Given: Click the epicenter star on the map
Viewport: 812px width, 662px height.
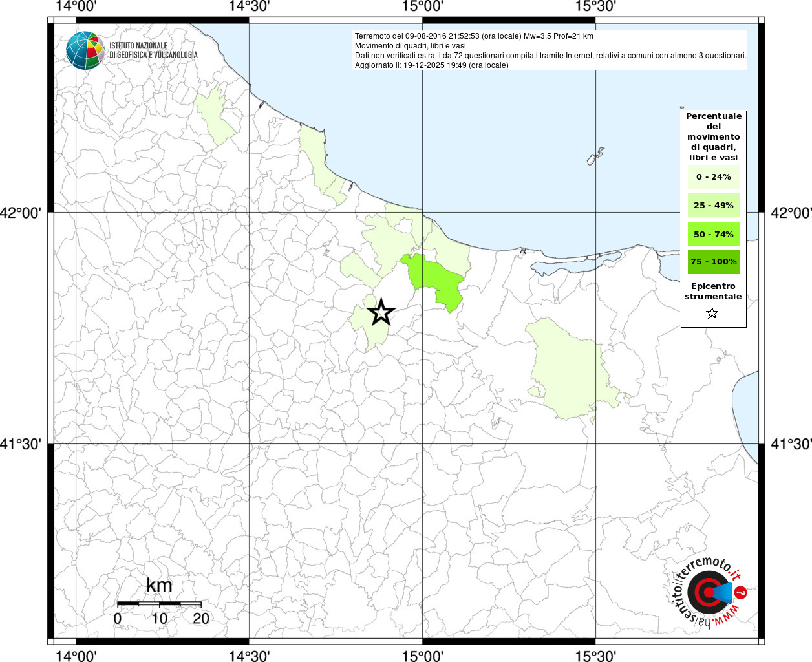Looking at the screenshot, I should (381, 312).
